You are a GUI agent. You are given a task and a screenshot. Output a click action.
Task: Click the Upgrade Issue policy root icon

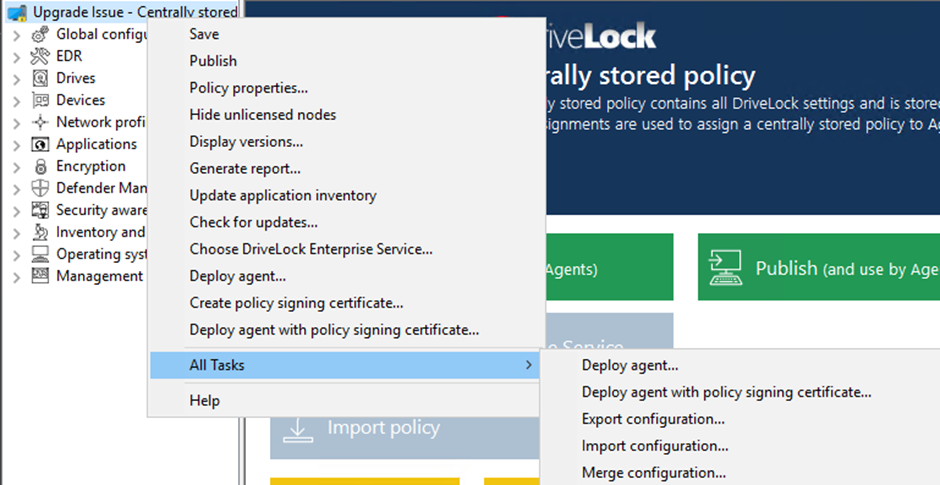pyautogui.click(x=18, y=12)
